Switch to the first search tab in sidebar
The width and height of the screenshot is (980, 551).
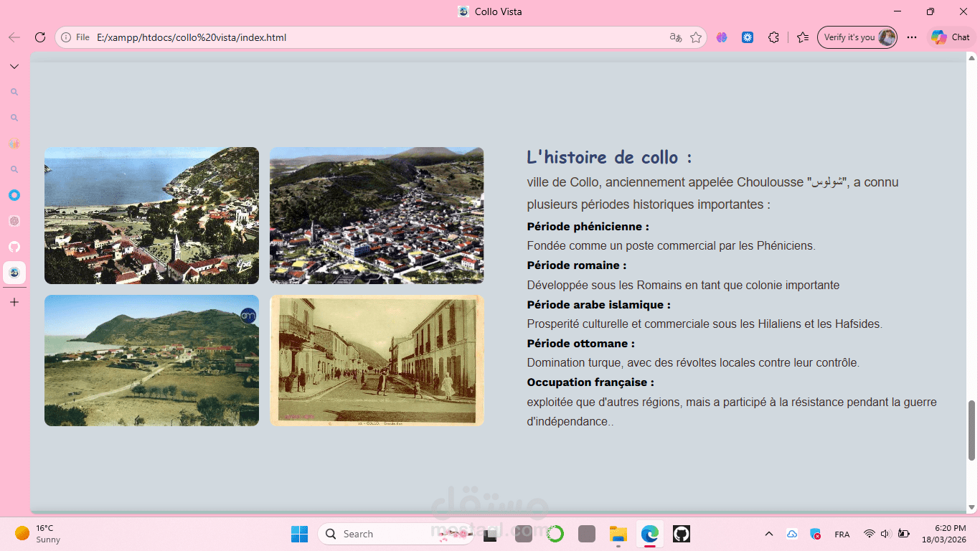(14, 93)
